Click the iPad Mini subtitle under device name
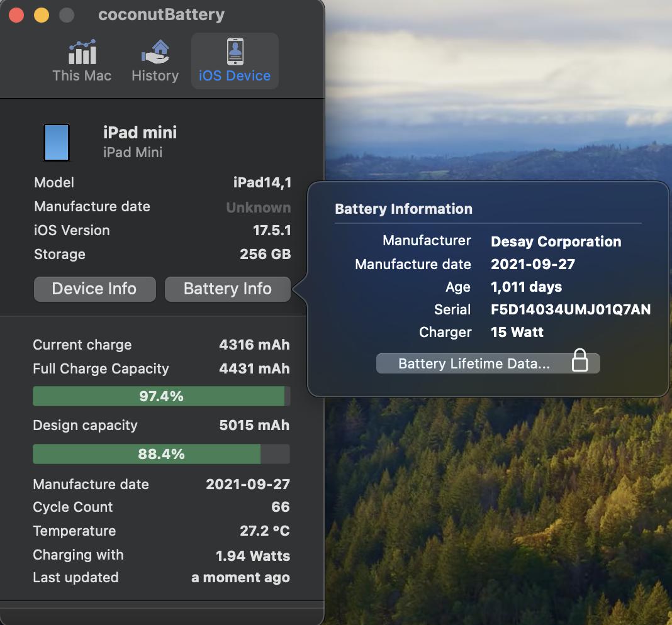The height and width of the screenshot is (625, 672). pos(133,152)
